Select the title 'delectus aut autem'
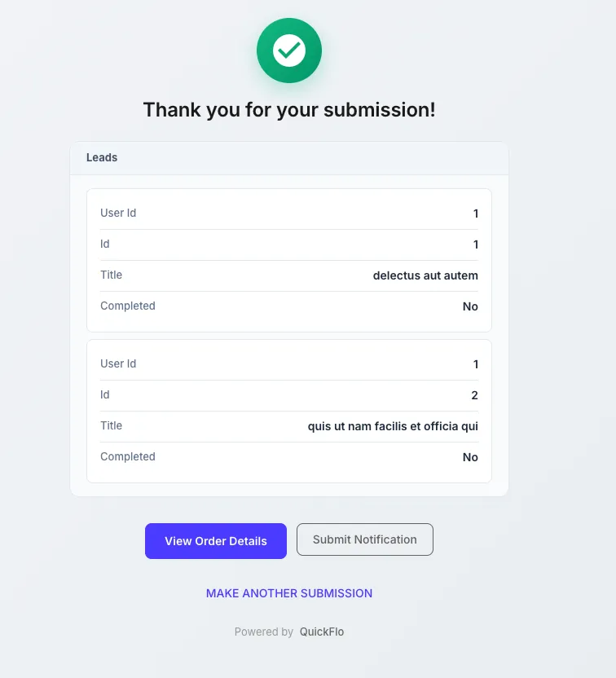 [x=425, y=275]
